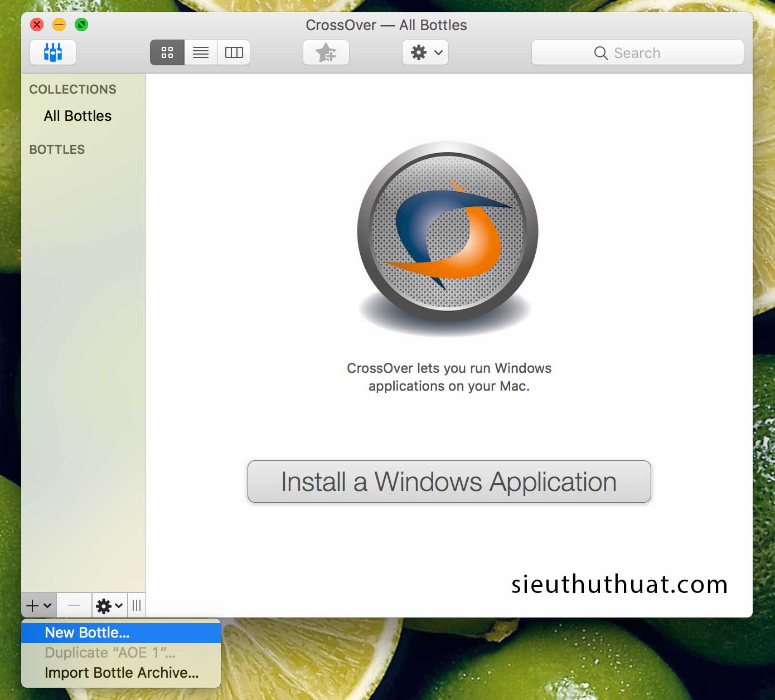Select All Bottles in the sidebar
775x700 pixels.
pos(77,116)
